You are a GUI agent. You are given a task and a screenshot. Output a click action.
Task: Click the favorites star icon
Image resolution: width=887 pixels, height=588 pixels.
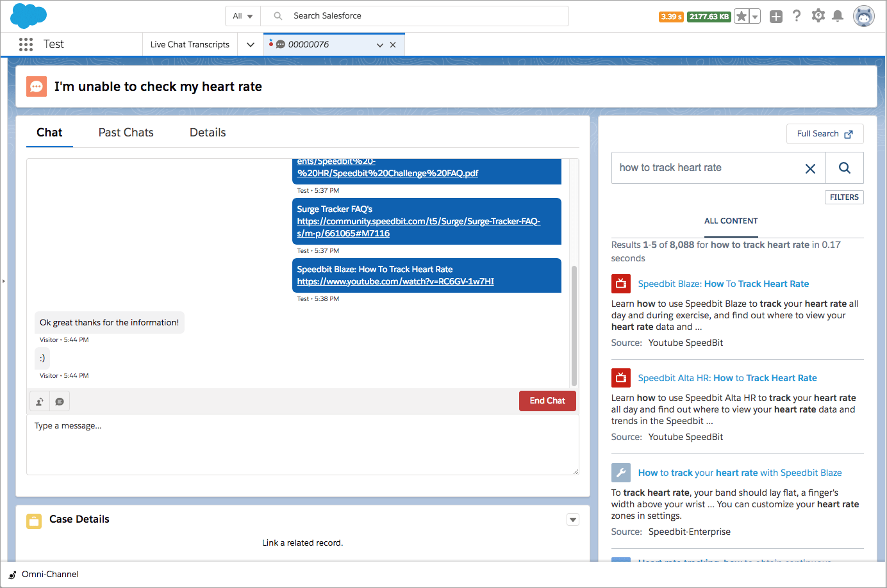(741, 16)
